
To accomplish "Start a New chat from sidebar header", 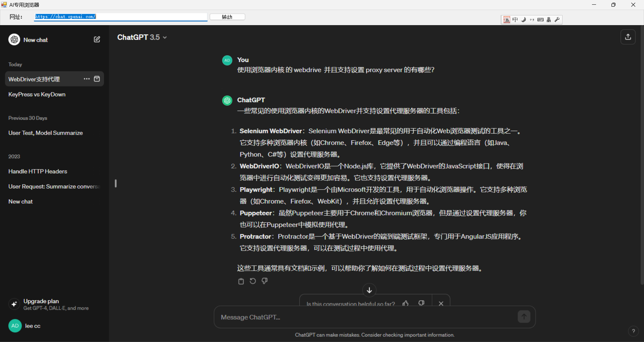I will [x=36, y=40].
